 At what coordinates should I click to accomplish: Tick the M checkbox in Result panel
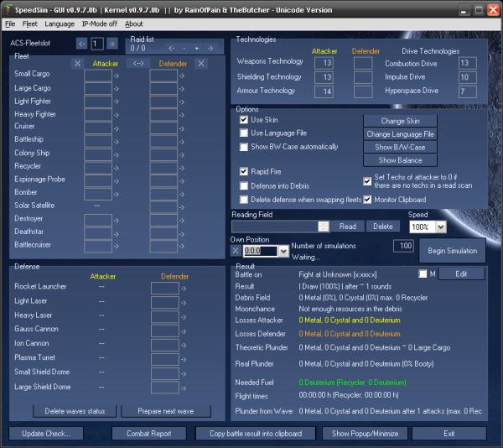pyautogui.click(x=423, y=273)
